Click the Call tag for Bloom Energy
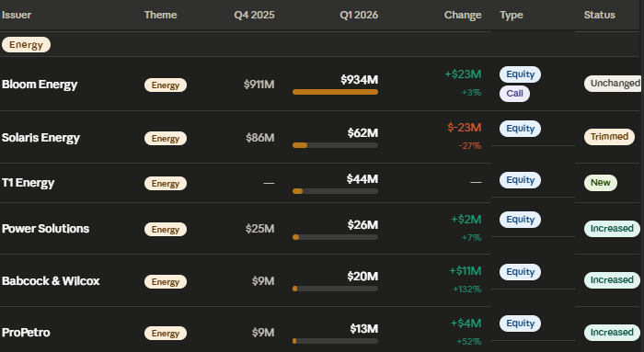 click(514, 94)
